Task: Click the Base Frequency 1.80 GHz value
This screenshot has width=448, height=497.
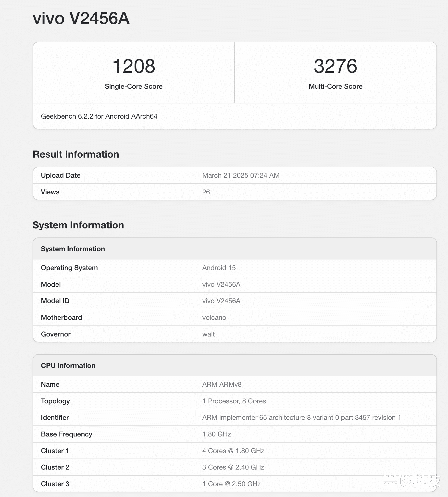Action: click(216, 434)
